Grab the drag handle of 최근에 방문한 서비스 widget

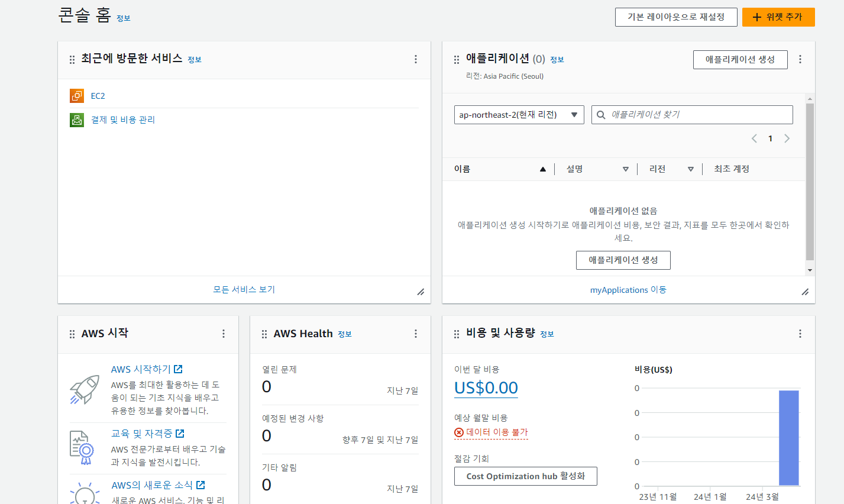(72, 59)
